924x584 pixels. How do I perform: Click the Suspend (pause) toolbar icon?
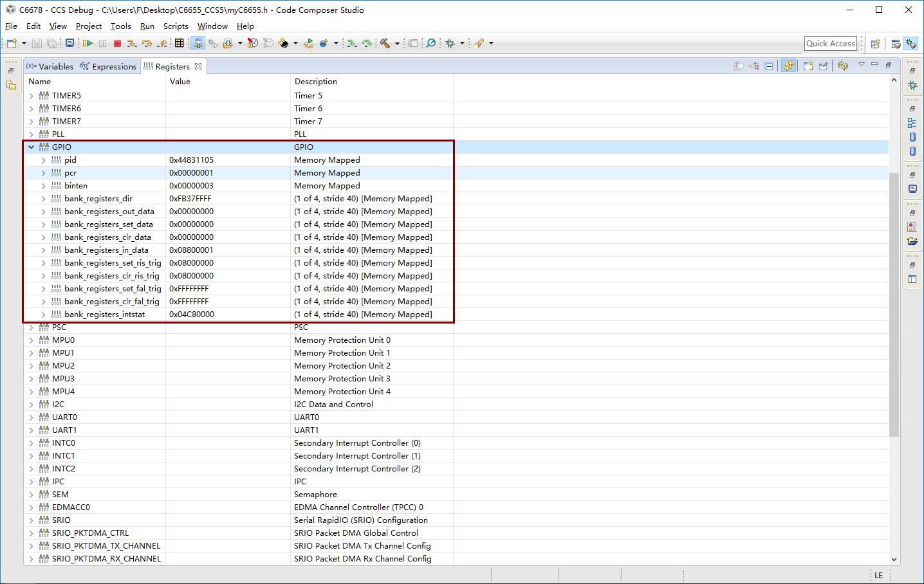click(x=102, y=43)
